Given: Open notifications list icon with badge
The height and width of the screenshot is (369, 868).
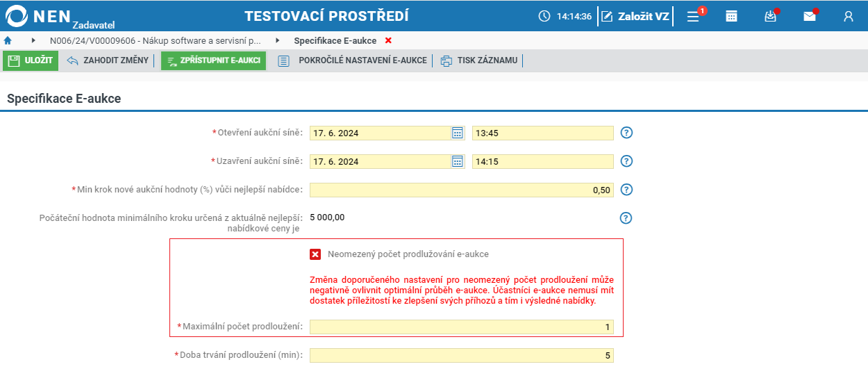Looking at the screenshot, I should tap(694, 16).
